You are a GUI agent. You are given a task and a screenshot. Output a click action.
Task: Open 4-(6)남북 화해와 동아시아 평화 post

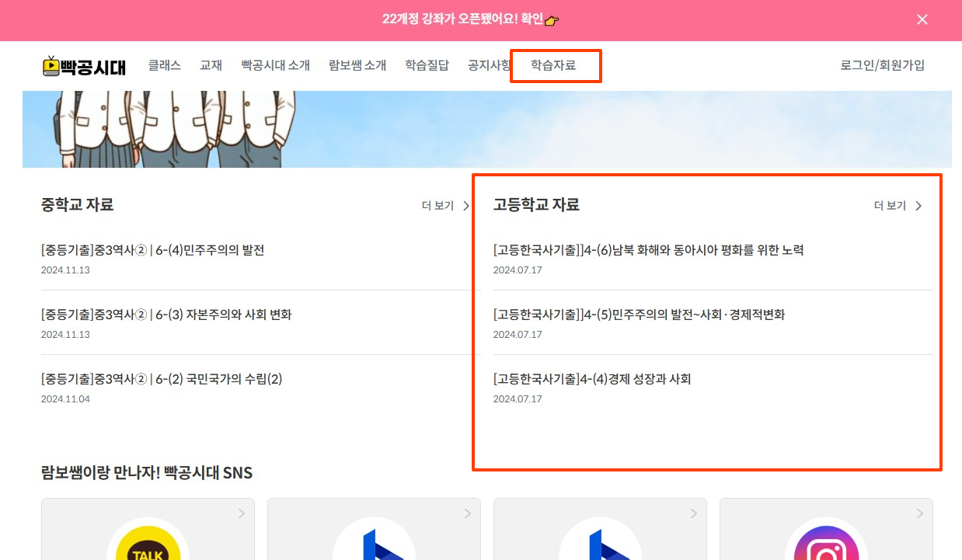648,250
